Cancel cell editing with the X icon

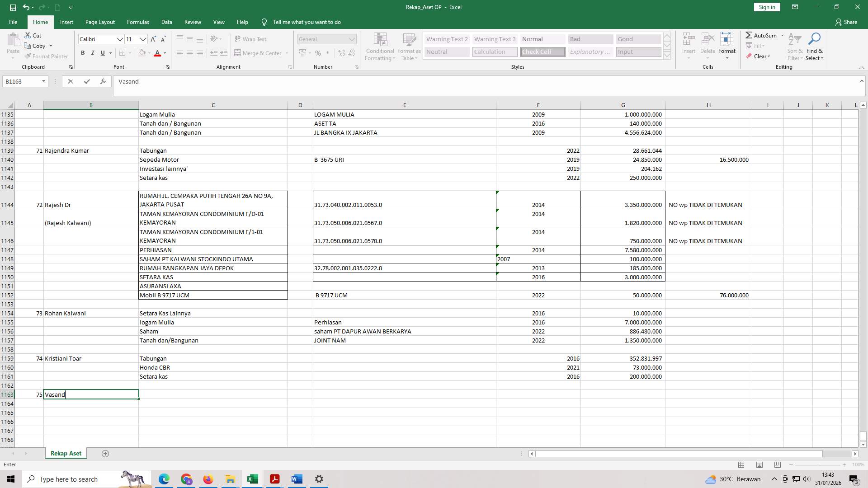coord(71,81)
